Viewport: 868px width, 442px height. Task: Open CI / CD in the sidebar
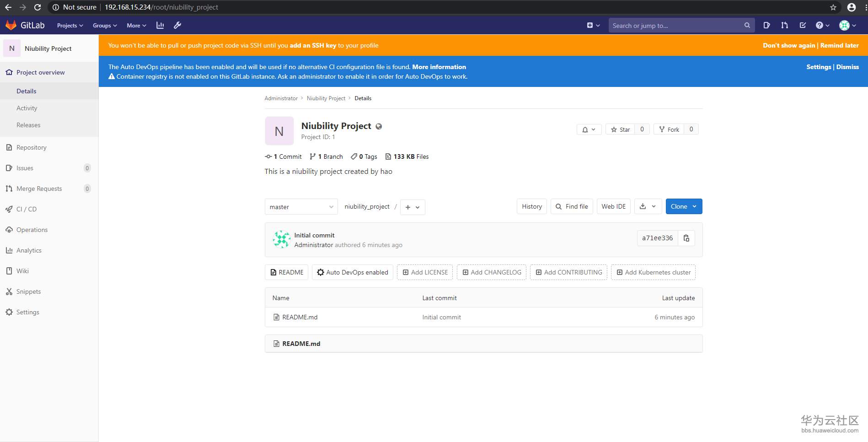[x=49, y=209]
